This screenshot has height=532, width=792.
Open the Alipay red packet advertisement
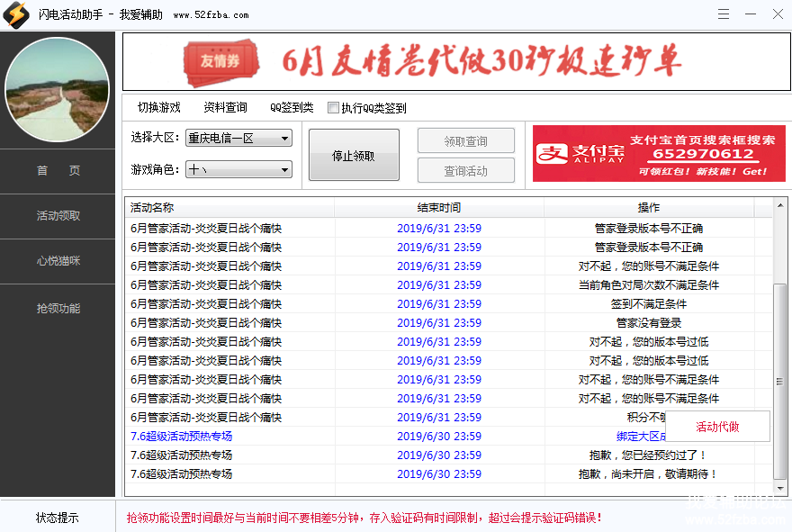pos(658,153)
